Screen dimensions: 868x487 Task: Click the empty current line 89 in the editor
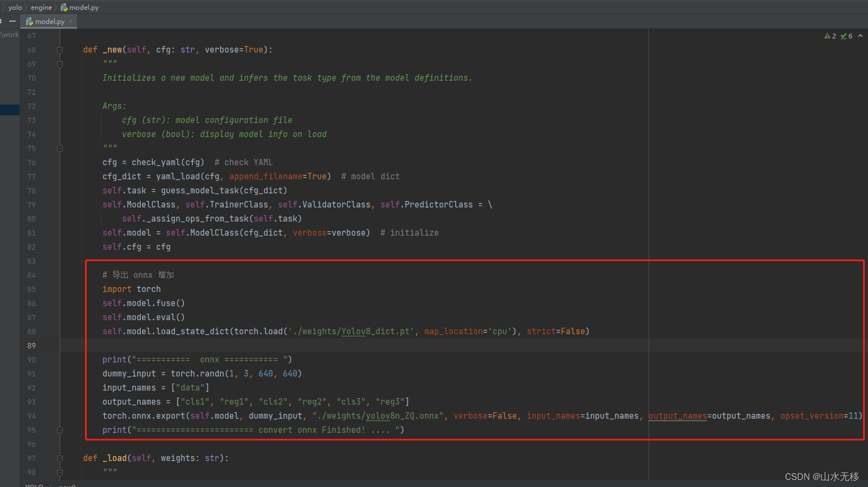pyautogui.click(x=463, y=346)
